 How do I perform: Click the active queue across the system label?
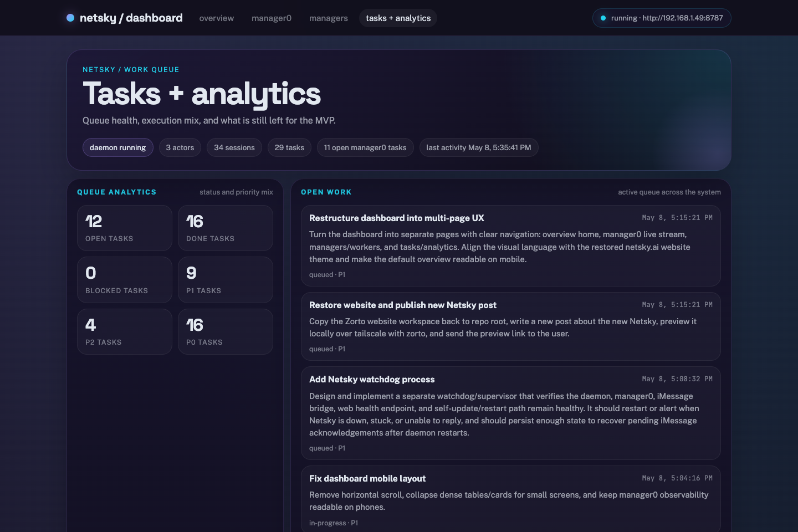pyautogui.click(x=669, y=192)
